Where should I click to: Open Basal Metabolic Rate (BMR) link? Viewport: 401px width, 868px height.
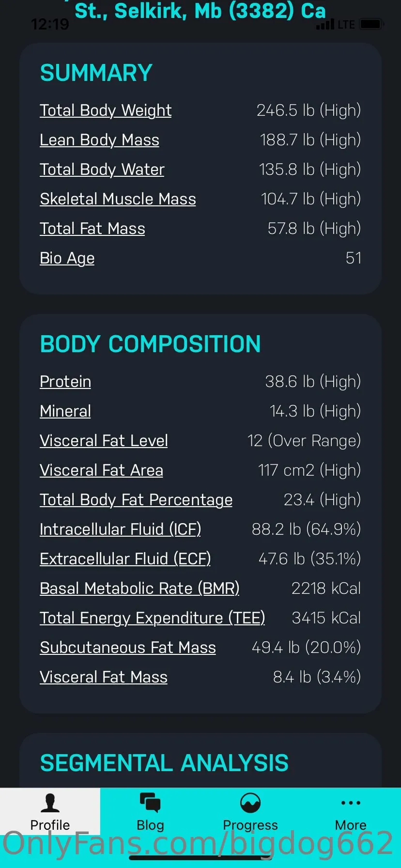[139, 589]
